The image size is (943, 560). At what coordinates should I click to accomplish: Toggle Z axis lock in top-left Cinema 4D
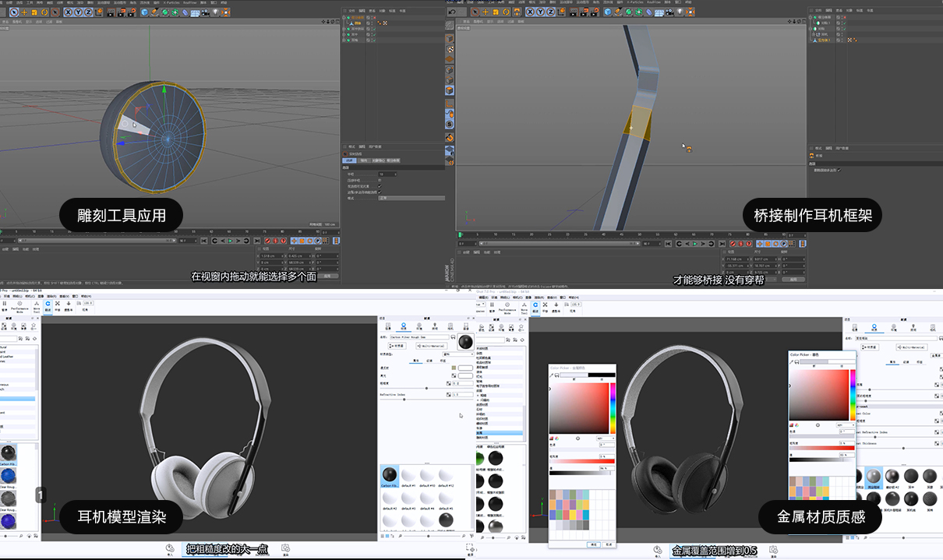pyautogui.click(x=88, y=12)
